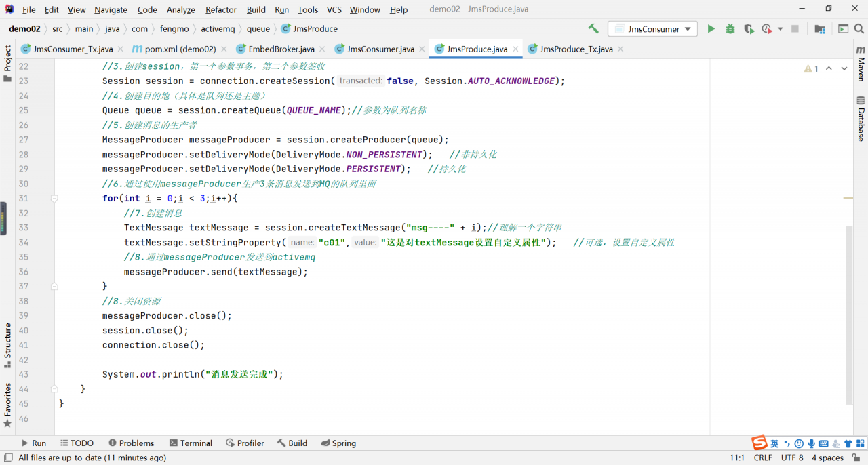Click fold end marker at line 37

tap(54, 287)
